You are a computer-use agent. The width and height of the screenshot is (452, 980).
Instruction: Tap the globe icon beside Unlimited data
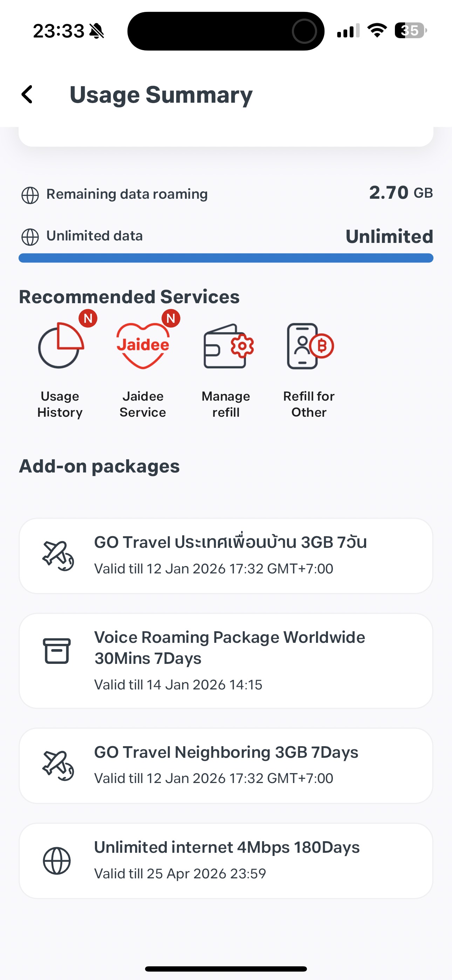pyautogui.click(x=30, y=237)
